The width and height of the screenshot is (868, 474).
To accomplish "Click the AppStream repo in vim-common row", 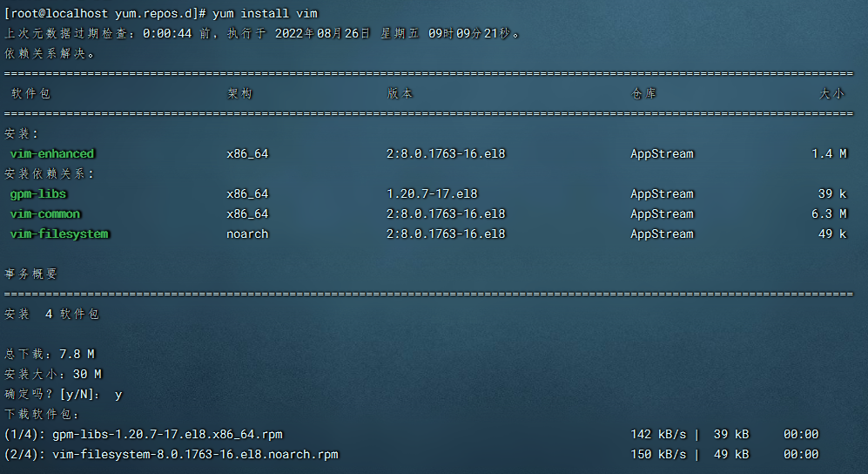I will tap(662, 213).
